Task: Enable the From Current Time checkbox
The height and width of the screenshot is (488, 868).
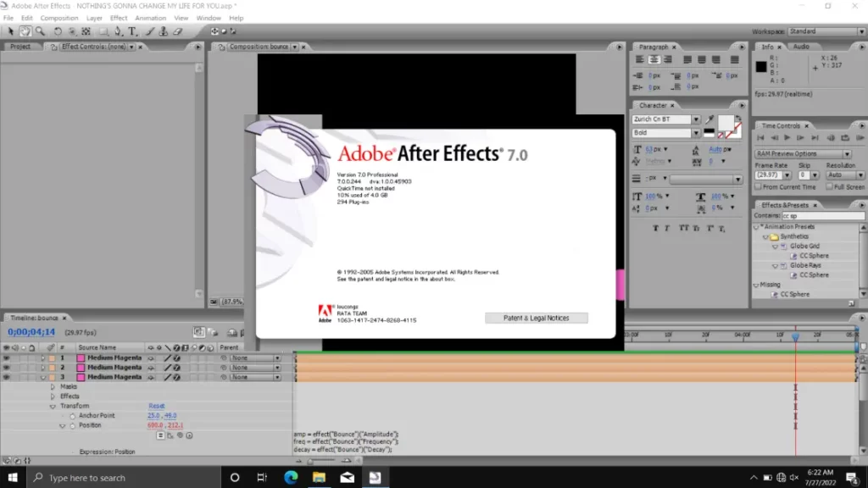Action: pyautogui.click(x=759, y=187)
